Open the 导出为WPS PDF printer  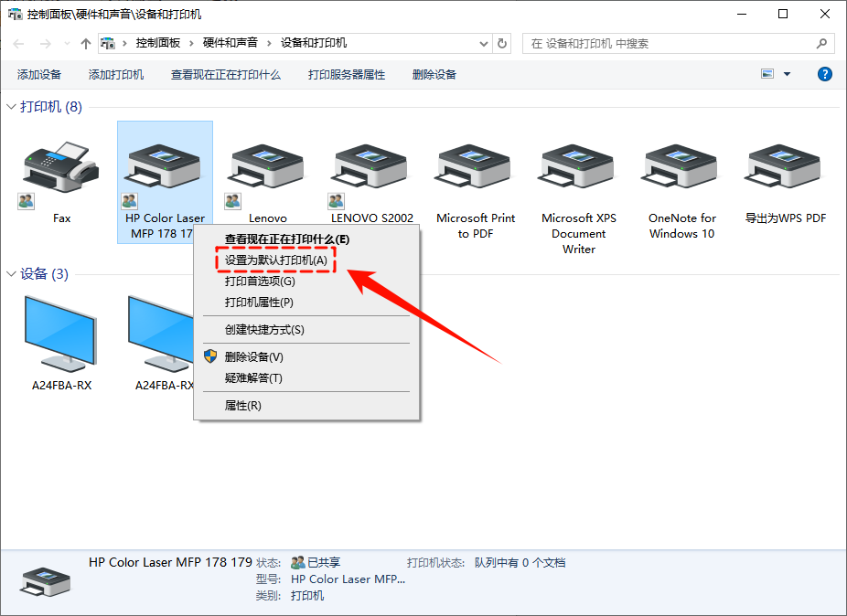784,169
